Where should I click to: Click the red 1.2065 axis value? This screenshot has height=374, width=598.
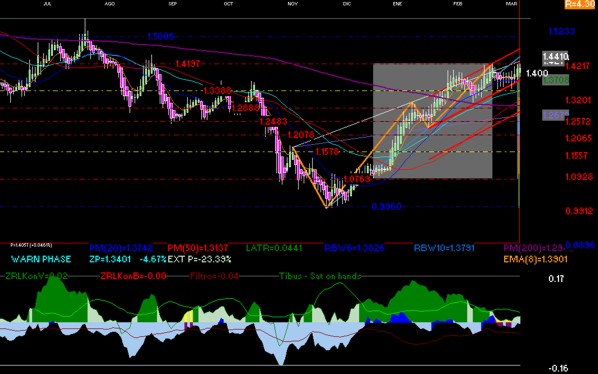click(579, 138)
